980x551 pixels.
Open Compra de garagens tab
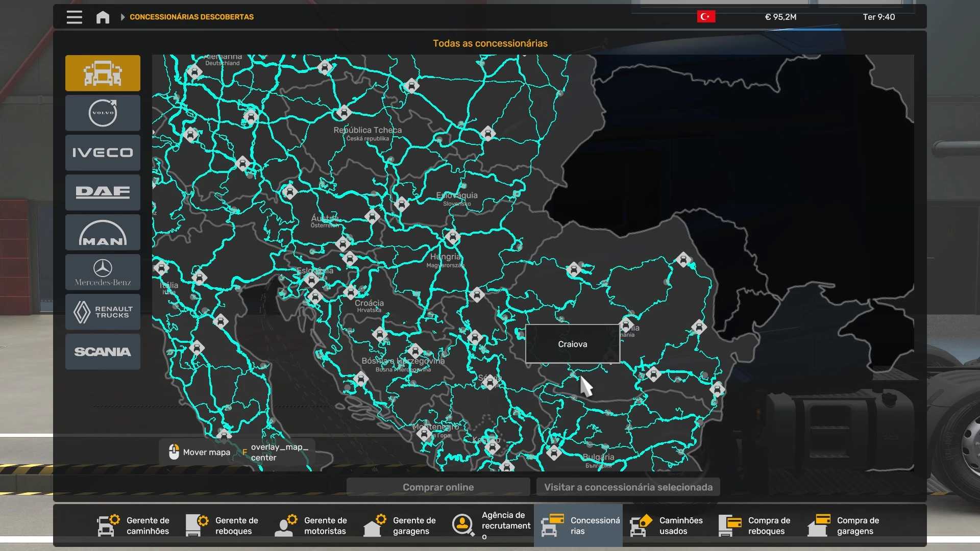click(844, 525)
